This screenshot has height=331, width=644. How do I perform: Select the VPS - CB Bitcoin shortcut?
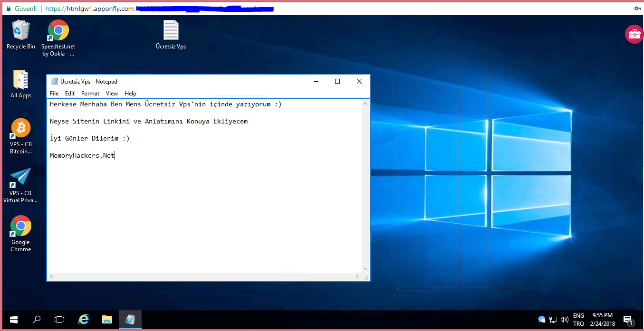coord(21,136)
